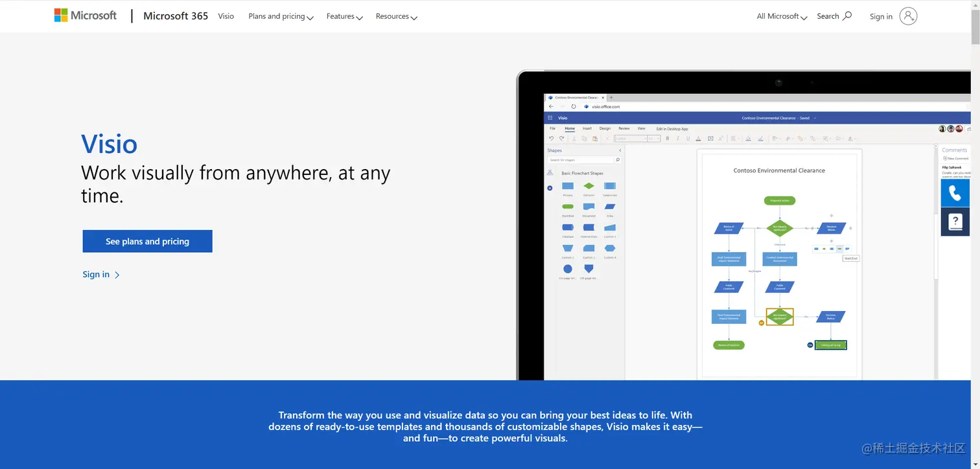Screen dimensions: 980x469
Task: Select the Subprocess shape
Action: (x=610, y=186)
